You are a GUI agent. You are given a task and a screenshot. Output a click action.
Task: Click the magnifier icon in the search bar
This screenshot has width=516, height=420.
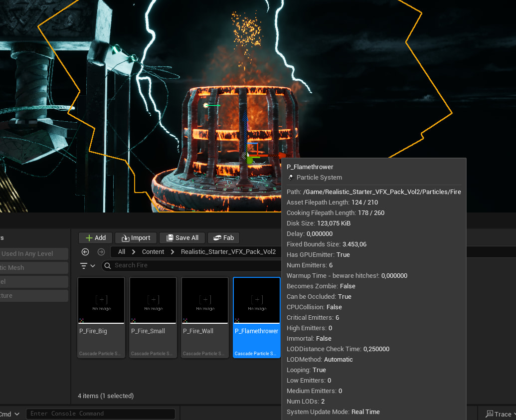tap(108, 265)
